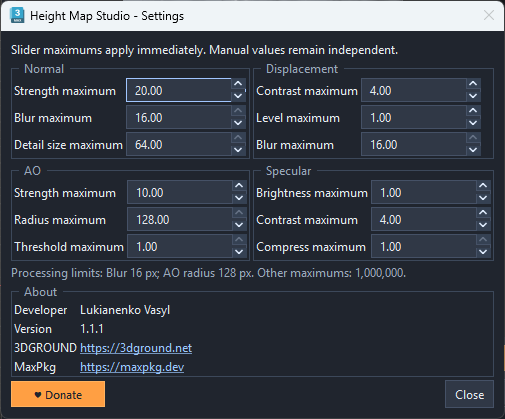Close the Settings dialog with Close button
This screenshot has height=419, width=505.
pyautogui.click(x=469, y=394)
